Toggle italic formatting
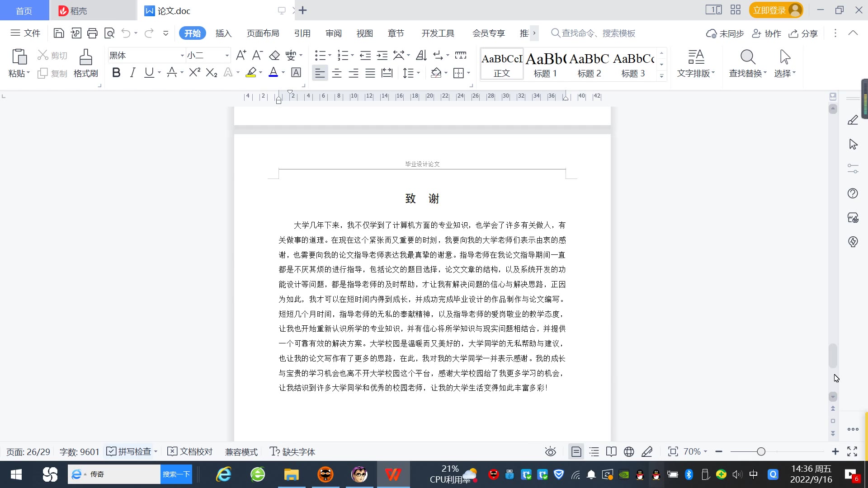The image size is (868, 488). [132, 72]
